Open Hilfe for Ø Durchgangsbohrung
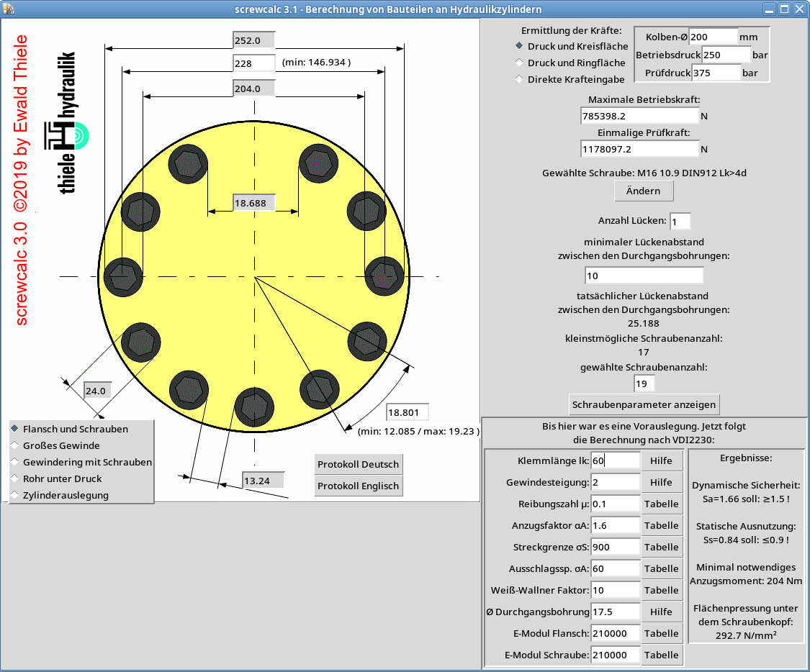The width and height of the screenshot is (810, 672). pyautogui.click(x=661, y=612)
